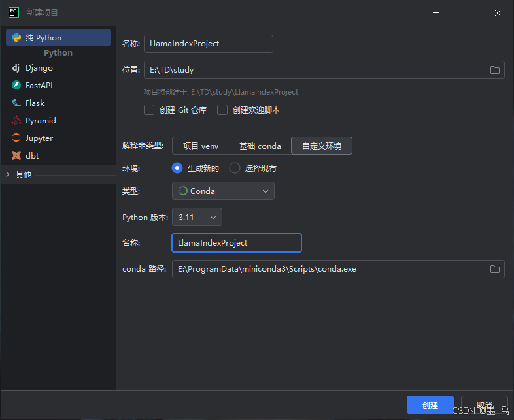Enable 创建 Git 仓库 checkbox
The image size is (514, 420).
pos(149,110)
